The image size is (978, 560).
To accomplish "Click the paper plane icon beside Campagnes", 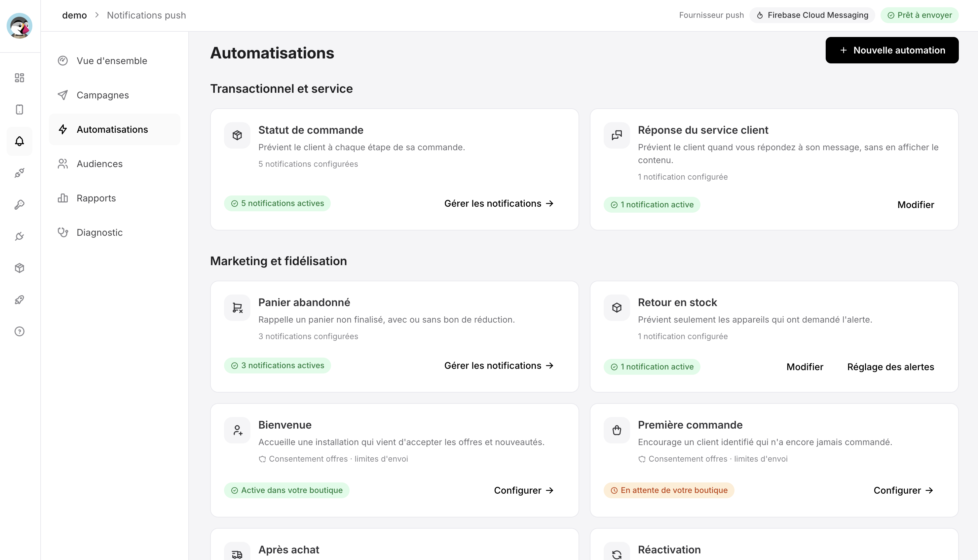I will pos(63,95).
